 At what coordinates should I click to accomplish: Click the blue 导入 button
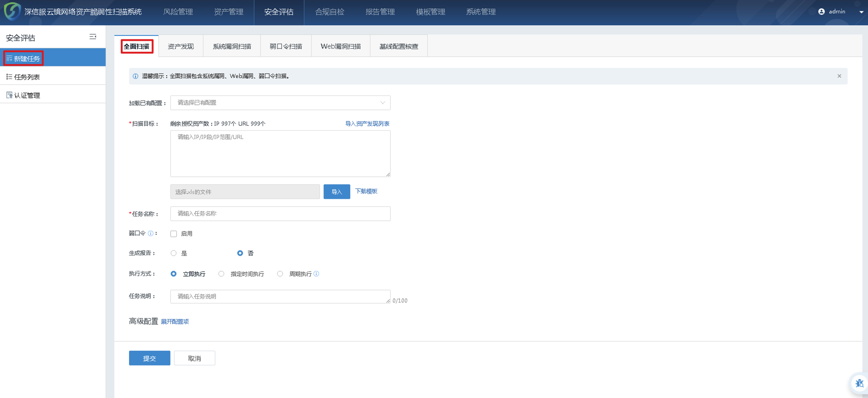coord(337,192)
